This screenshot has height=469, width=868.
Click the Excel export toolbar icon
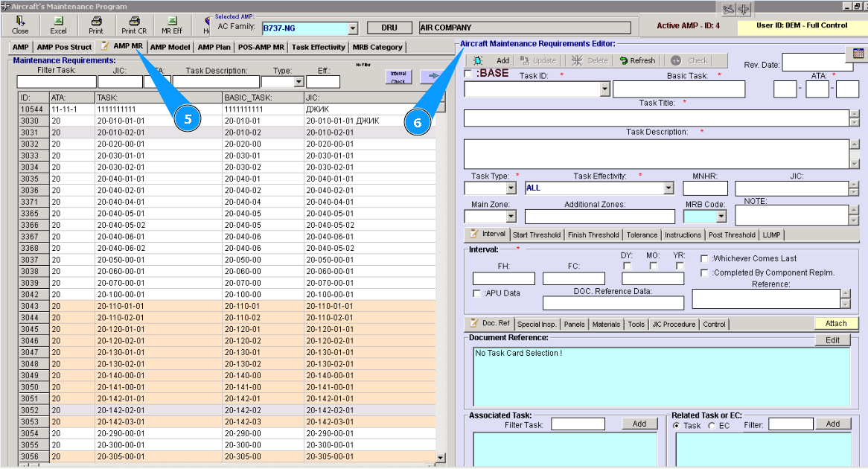point(58,21)
